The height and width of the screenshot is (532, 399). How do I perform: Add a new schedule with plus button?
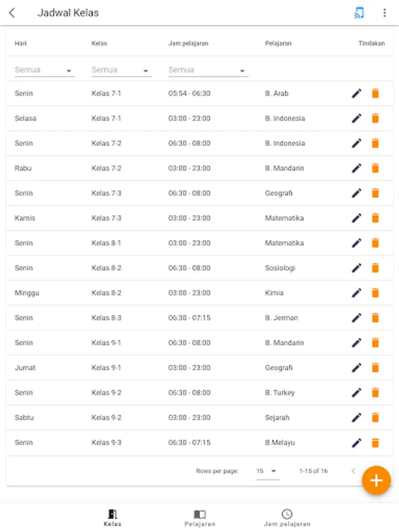376,481
